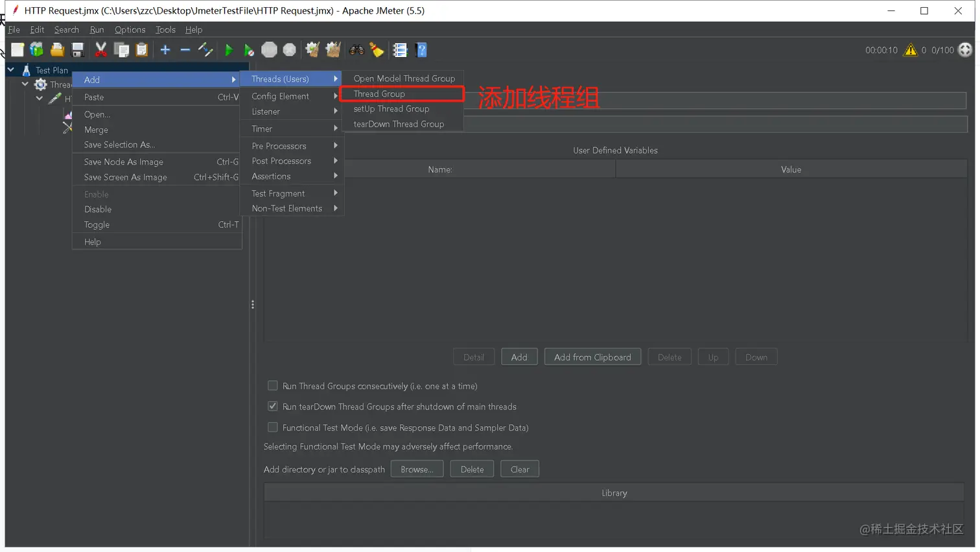Click the classpath Clear button
This screenshot has width=980, height=552.
click(x=520, y=470)
